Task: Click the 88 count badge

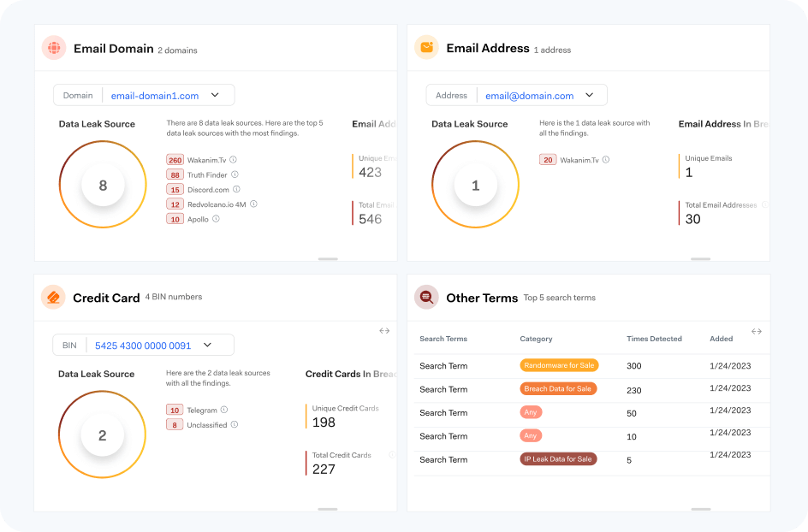Action: click(175, 175)
